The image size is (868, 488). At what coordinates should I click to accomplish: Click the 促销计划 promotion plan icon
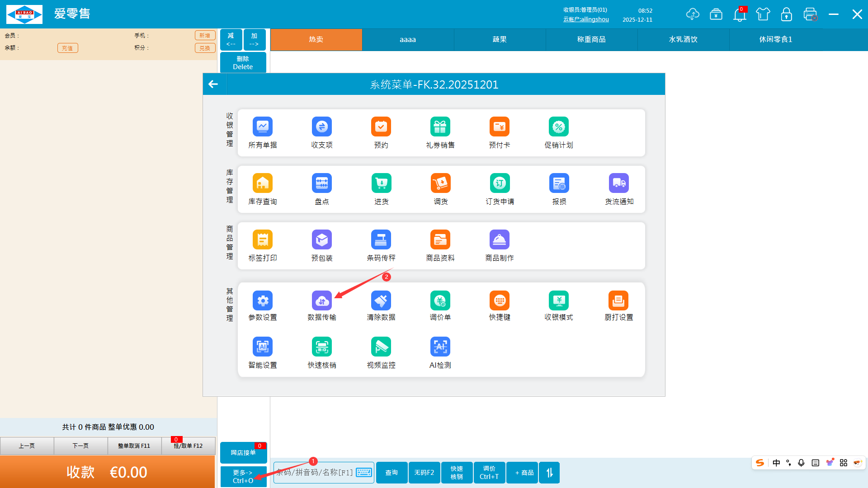(559, 127)
